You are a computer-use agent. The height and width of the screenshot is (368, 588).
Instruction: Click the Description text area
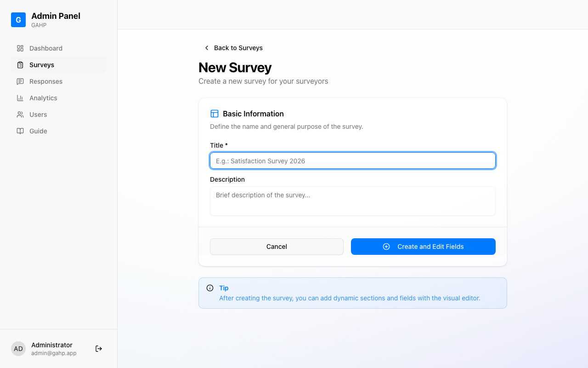(x=353, y=201)
